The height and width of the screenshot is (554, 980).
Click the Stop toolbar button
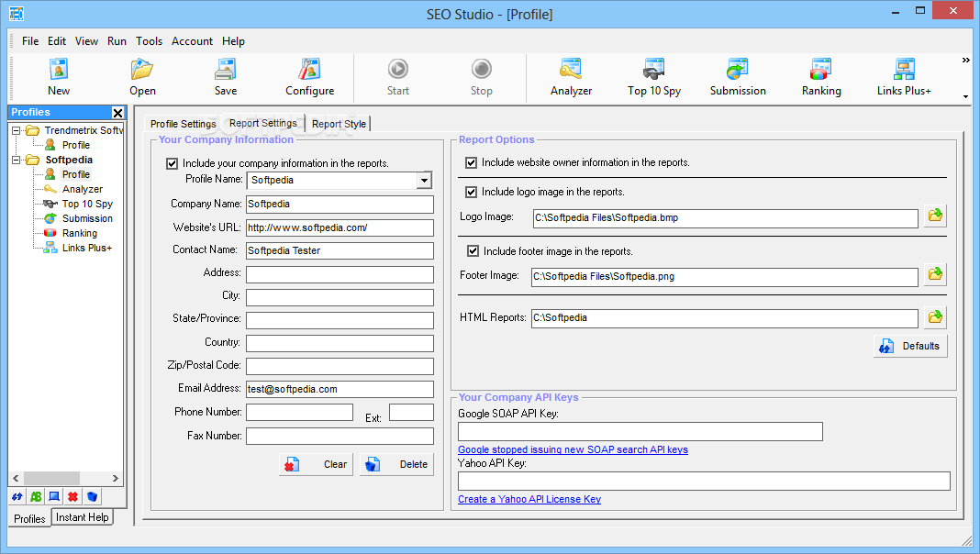[481, 77]
